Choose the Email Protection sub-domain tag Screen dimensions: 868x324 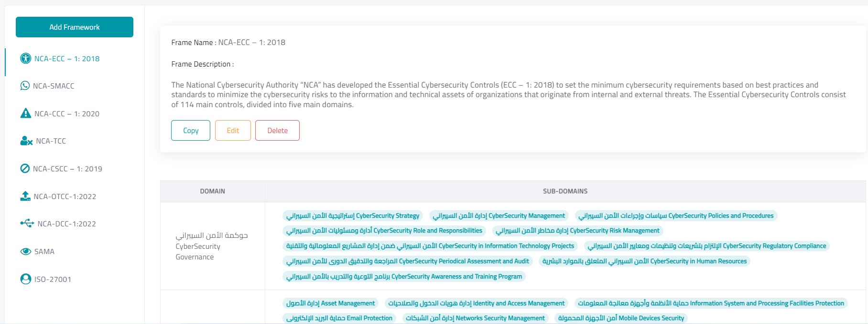(x=339, y=318)
